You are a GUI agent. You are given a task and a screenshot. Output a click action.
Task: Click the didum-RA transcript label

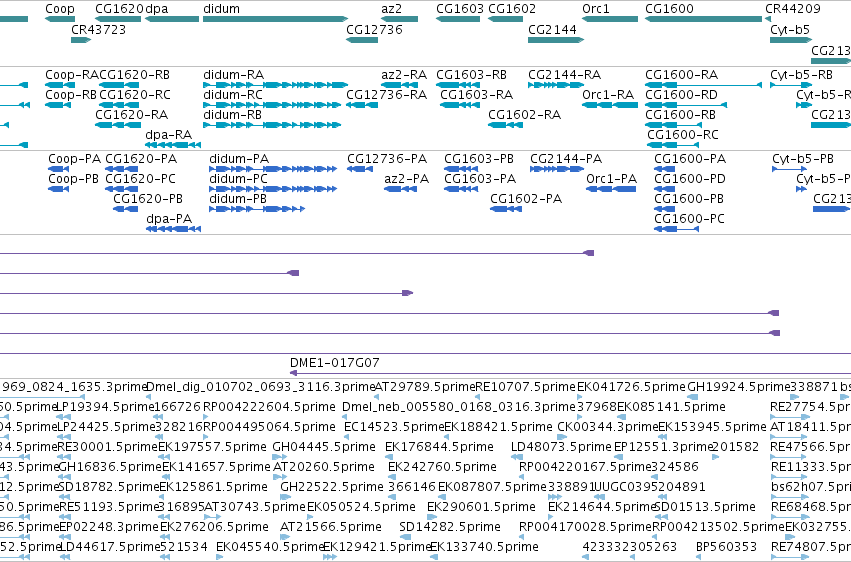233,75
